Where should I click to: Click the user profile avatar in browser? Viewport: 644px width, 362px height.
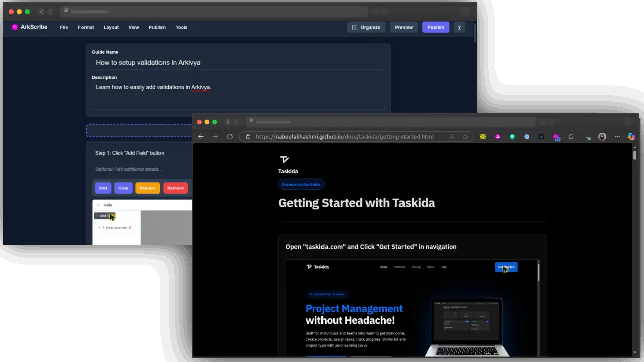pyautogui.click(x=602, y=137)
